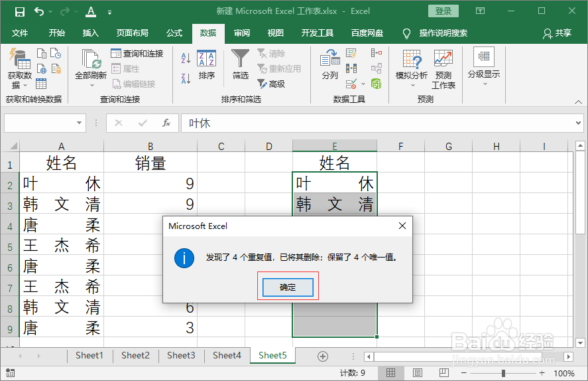Click the zoom out minus button
Viewport: 588px width, 381px height.
click(x=464, y=373)
